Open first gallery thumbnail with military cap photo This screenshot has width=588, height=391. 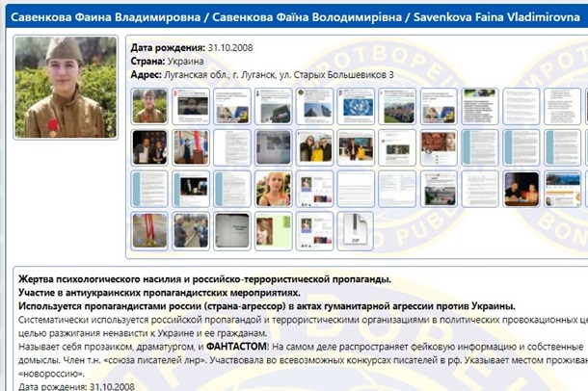(149, 106)
